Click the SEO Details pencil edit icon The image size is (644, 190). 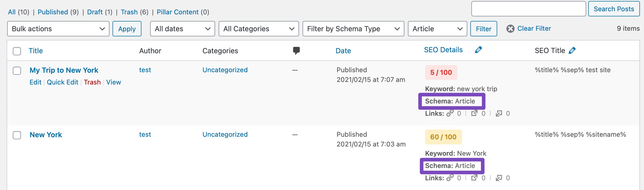(478, 50)
